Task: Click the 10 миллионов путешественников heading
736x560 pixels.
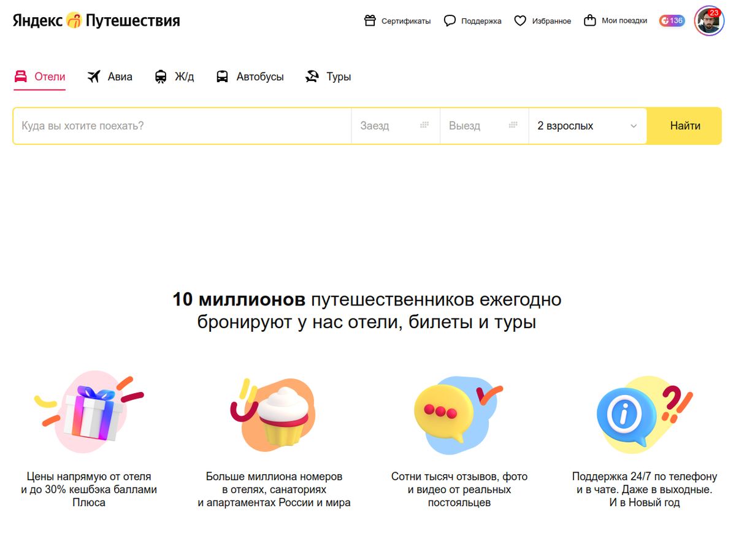Action: click(367, 311)
